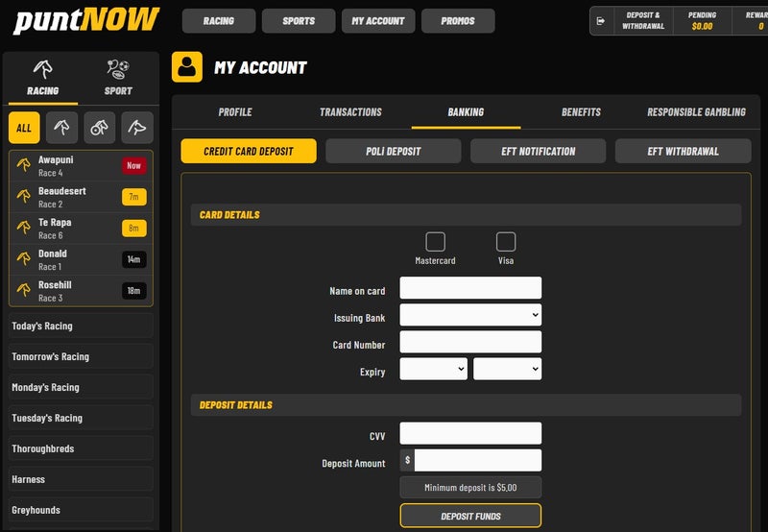Image resolution: width=768 pixels, height=532 pixels.
Task: Click the puntNOW logo
Action: (86, 20)
